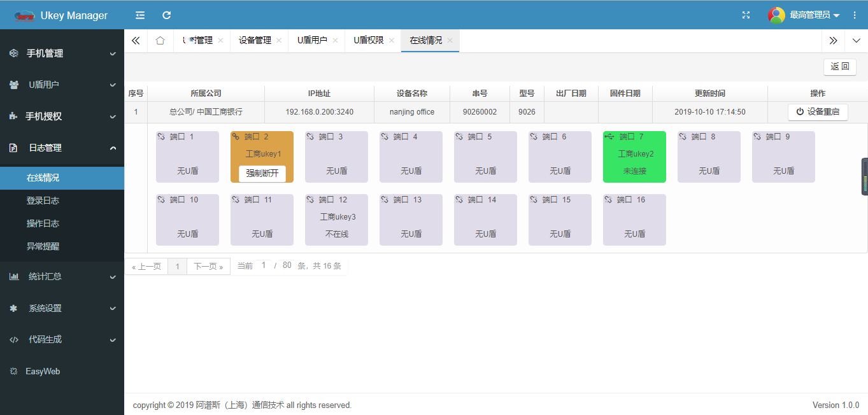Click the 返回 button
Image resolution: width=868 pixels, height=415 pixels.
pos(840,66)
